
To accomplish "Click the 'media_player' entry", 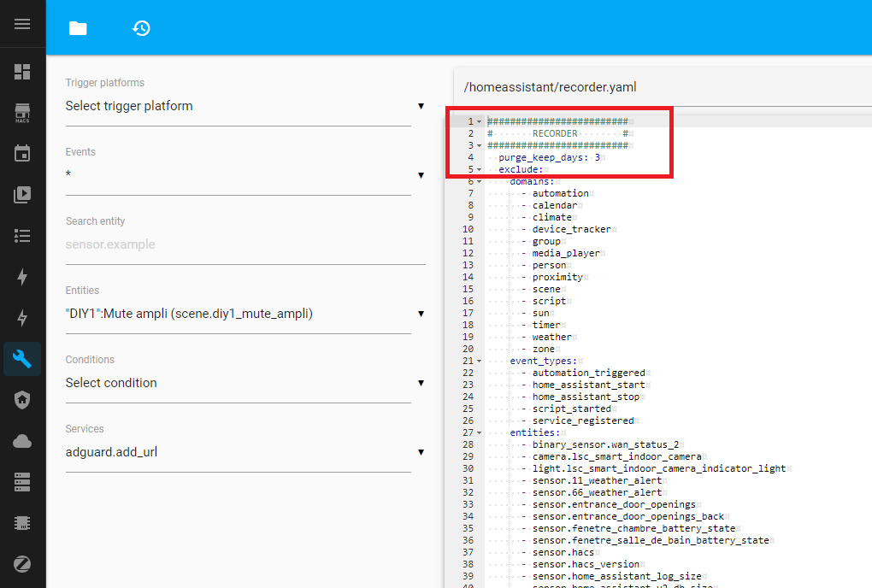I will pyautogui.click(x=566, y=253).
